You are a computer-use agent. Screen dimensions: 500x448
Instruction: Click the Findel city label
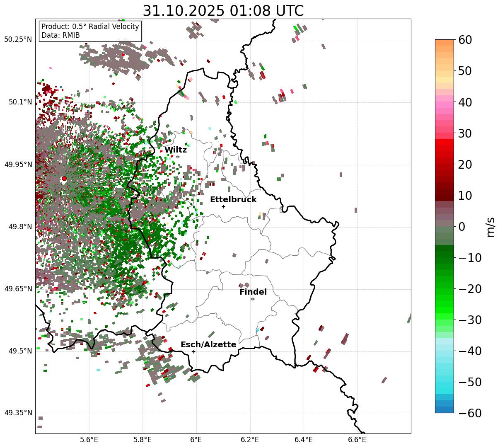pyautogui.click(x=253, y=292)
